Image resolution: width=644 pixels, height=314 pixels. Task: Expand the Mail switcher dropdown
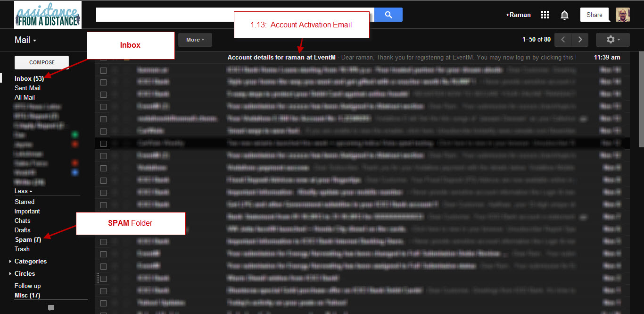pos(25,40)
